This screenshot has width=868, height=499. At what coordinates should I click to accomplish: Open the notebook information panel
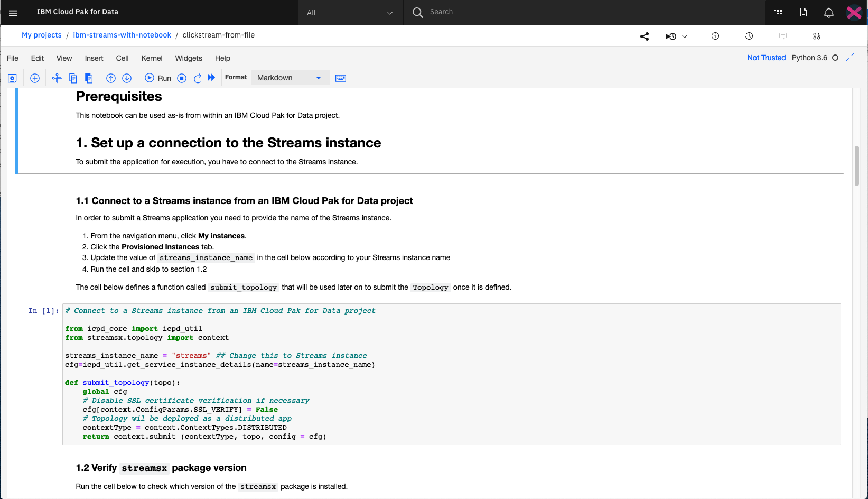[715, 36]
